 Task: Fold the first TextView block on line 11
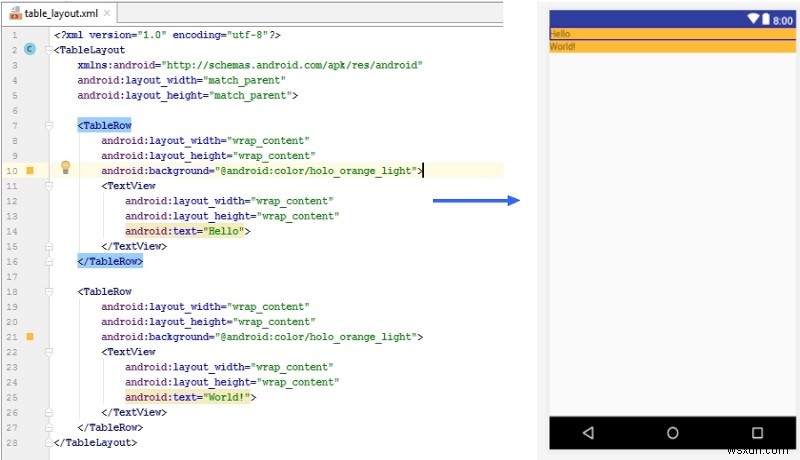48,186
